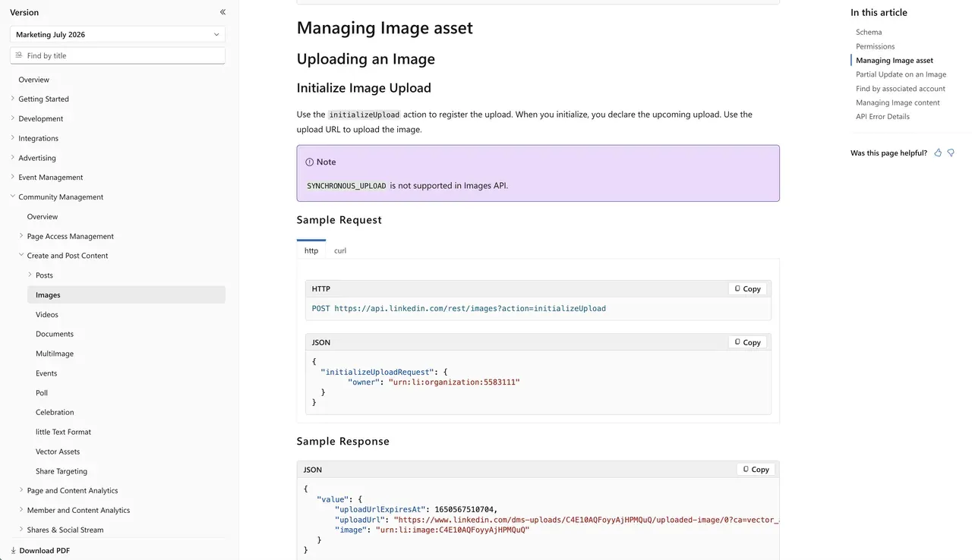This screenshot has height=560, width=972.
Task: Select Images in the sidebar
Action: [x=126, y=295]
